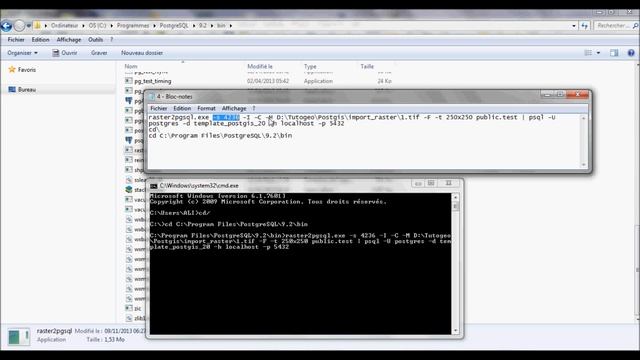Click Notepad icon in Bloc-notes title bar
The image size is (640, 360).
(x=152, y=97)
